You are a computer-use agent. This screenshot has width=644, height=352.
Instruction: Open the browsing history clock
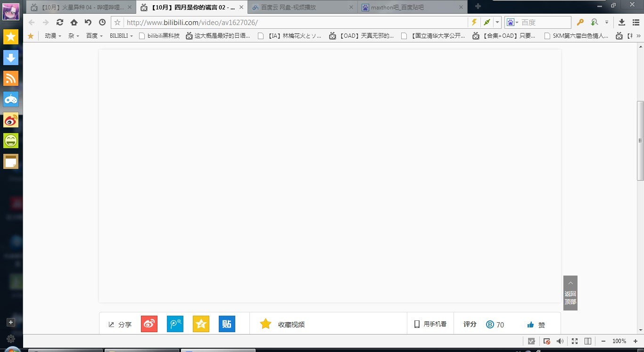click(x=102, y=22)
